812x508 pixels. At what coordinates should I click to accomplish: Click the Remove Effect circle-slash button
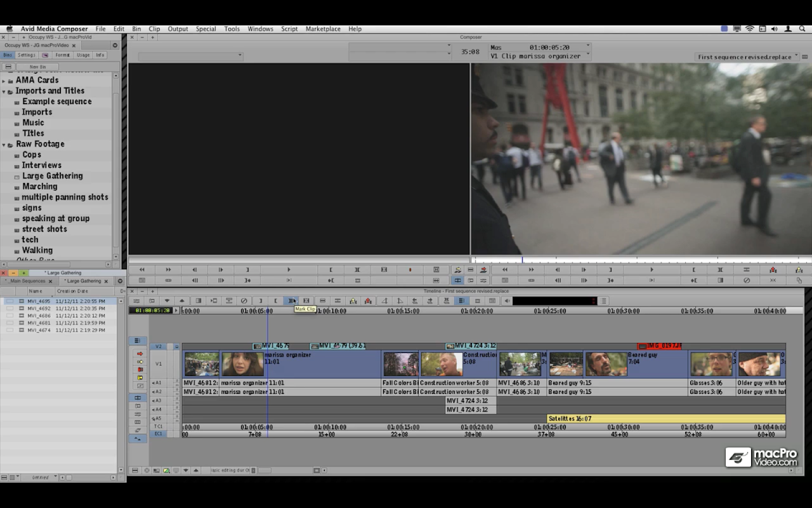244,300
